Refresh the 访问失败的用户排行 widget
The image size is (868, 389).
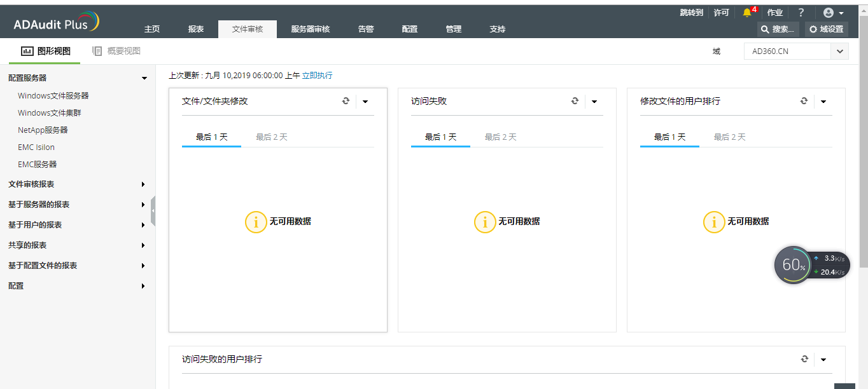point(804,359)
